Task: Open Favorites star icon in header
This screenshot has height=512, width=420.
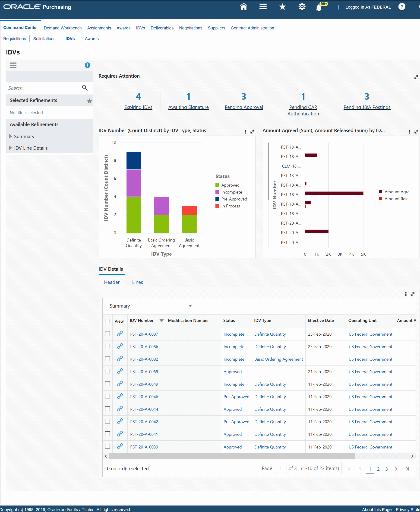Action: [282, 6]
